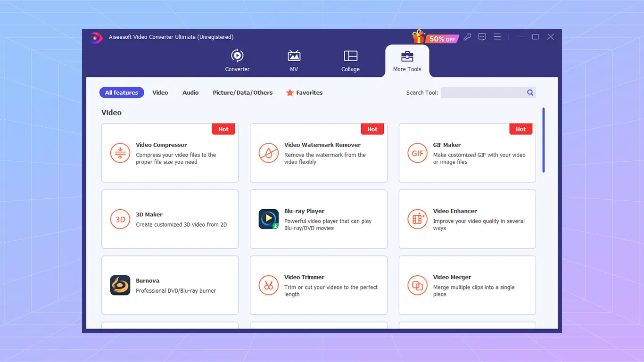Click the search magnifier icon

click(530, 92)
